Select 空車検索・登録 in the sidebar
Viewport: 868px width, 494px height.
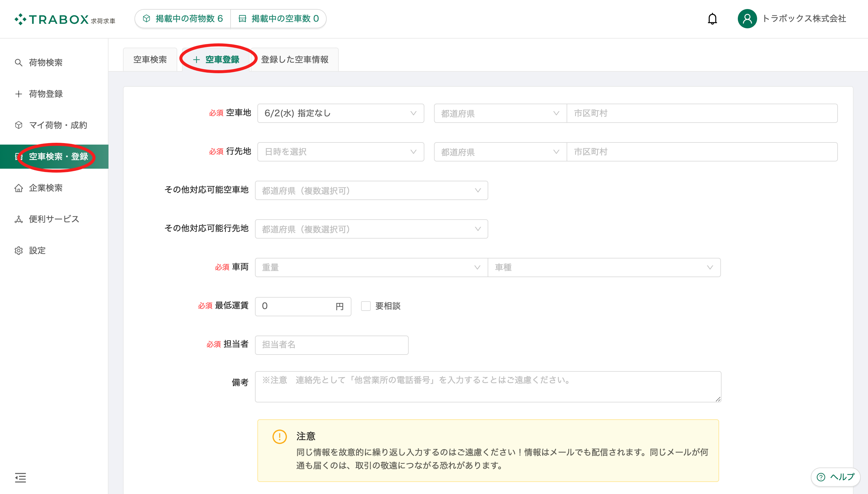pyautogui.click(x=54, y=157)
